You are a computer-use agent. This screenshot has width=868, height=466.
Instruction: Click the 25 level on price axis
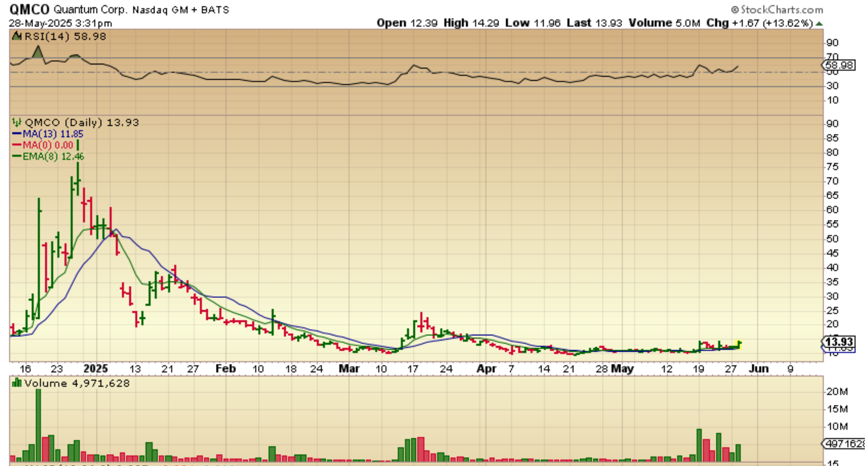coord(832,311)
